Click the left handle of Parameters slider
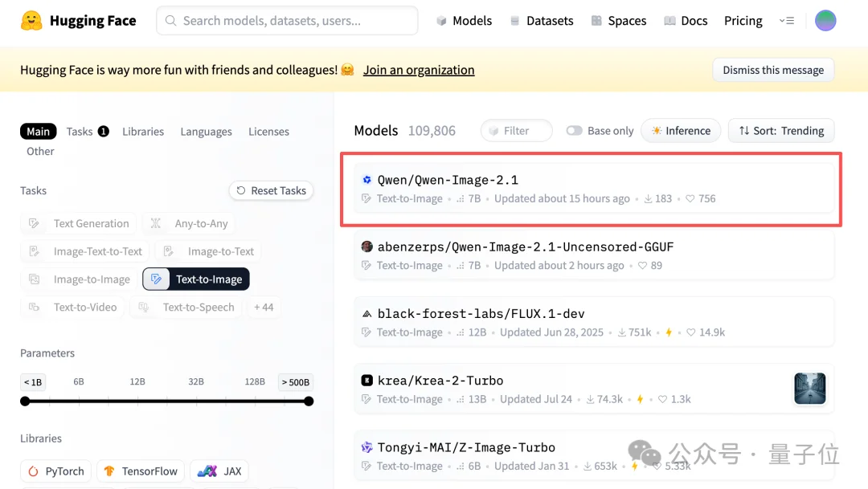This screenshot has width=868, height=489. [25, 401]
